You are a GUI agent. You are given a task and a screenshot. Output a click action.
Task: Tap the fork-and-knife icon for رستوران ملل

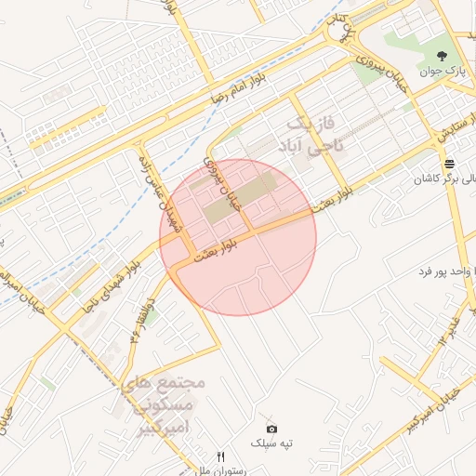(220, 456)
